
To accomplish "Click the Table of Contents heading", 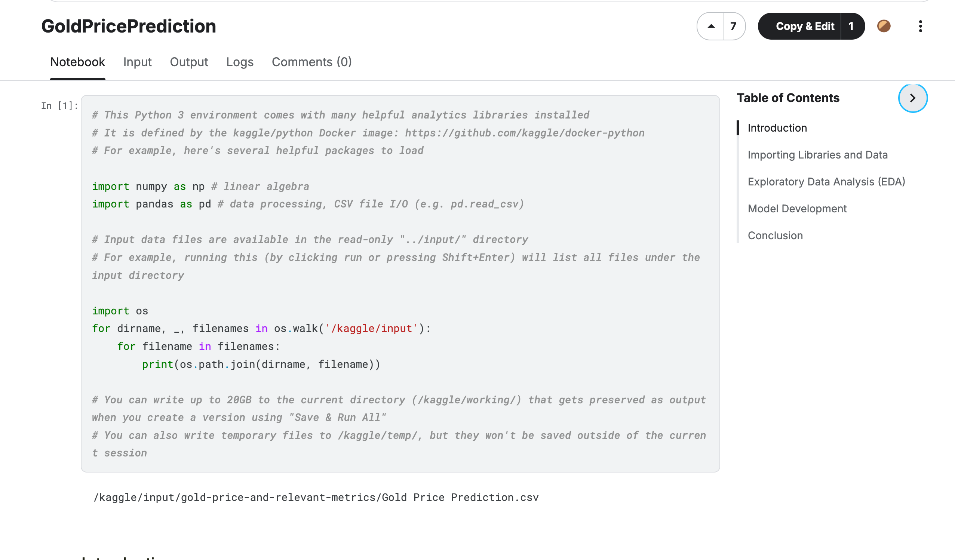I will pos(788,98).
